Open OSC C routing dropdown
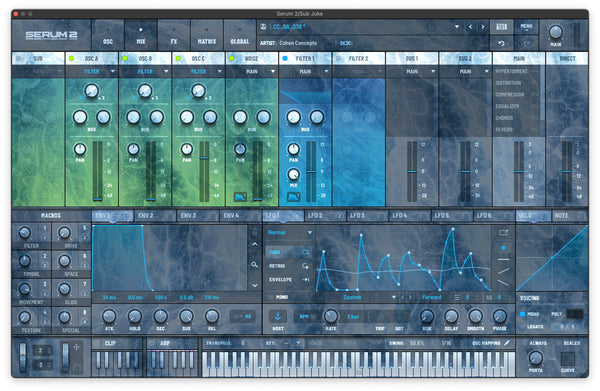600x391 pixels. point(199,72)
